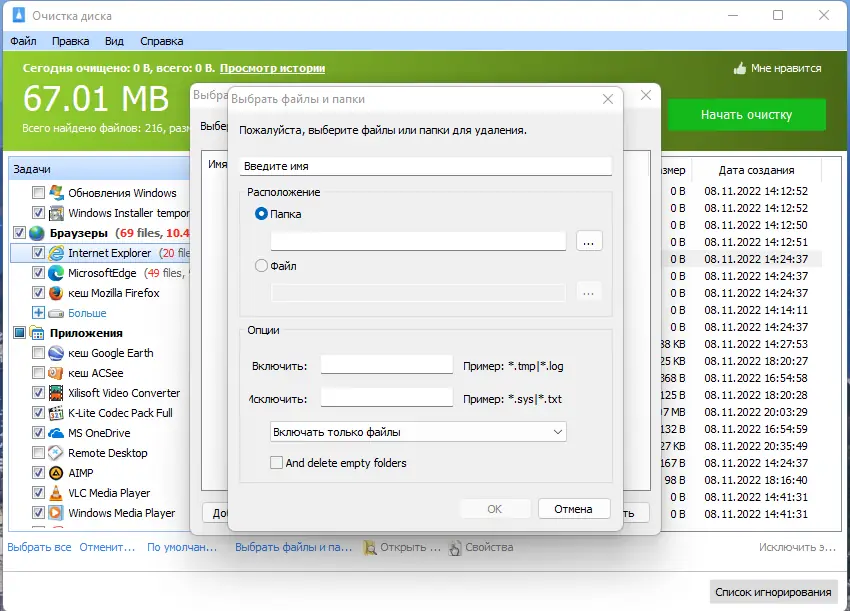Close the 'Выбрать файлы и папки' dialog
Image resolution: width=850 pixels, height=611 pixels.
coord(608,99)
